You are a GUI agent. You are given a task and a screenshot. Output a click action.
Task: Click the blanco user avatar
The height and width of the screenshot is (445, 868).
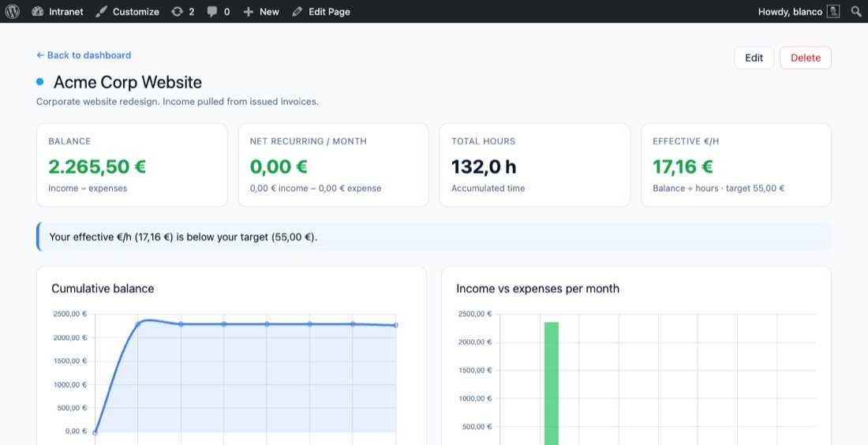click(x=833, y=12)
